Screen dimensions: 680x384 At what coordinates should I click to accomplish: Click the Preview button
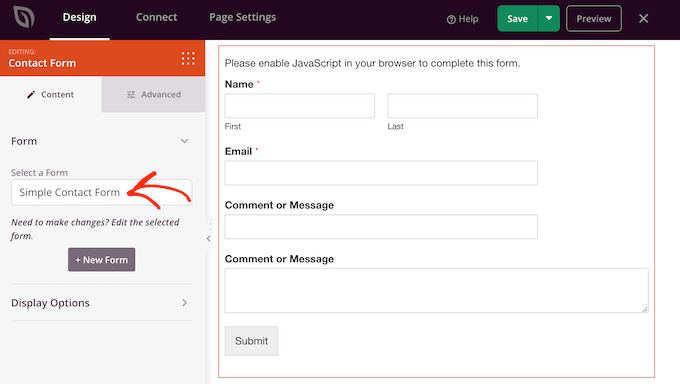click(x=594, y=19)
